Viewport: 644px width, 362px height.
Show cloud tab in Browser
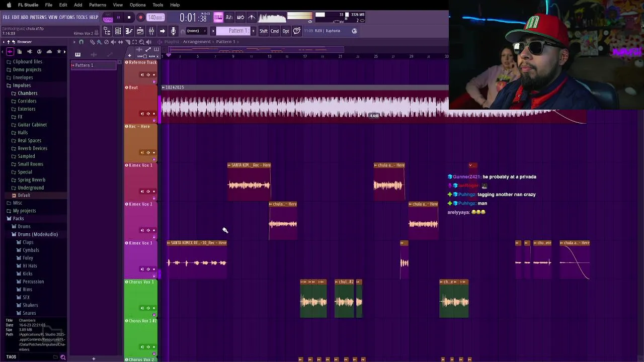pos(49,51)
